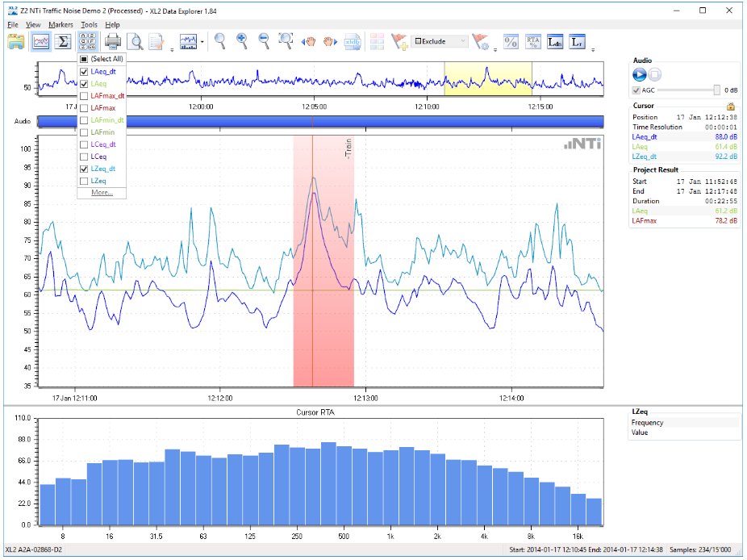This screenshot has height=560, width=747.
Task: Enable the LAFmax checkbox in the list
Action: coord(84,108)
